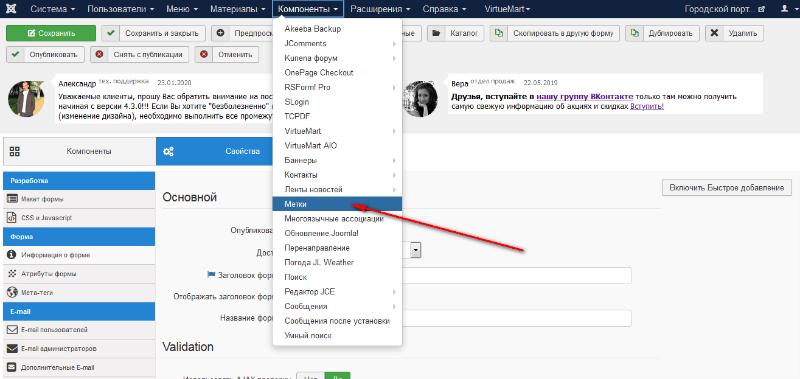Click the Заголовок формы text field
800x379 pixels.
(516, 275)
